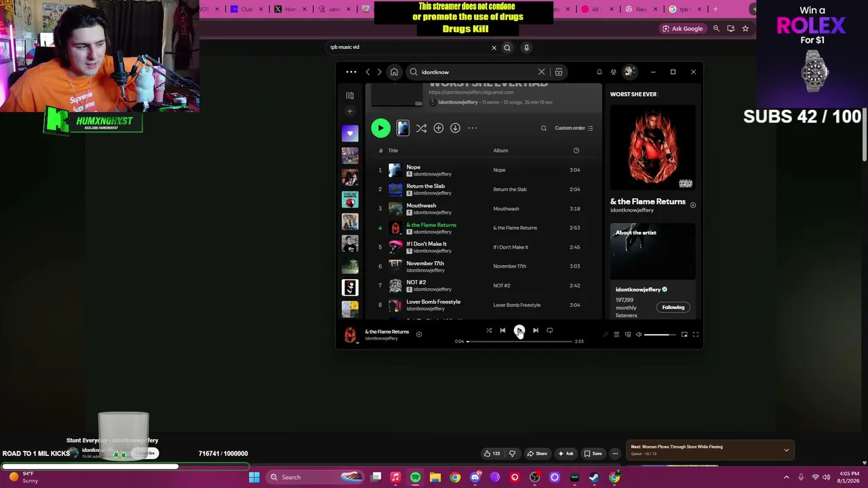The width and height of the screenshot is (868, 488).
Task: Click the Share button under the video
Action: pos(537,453)
